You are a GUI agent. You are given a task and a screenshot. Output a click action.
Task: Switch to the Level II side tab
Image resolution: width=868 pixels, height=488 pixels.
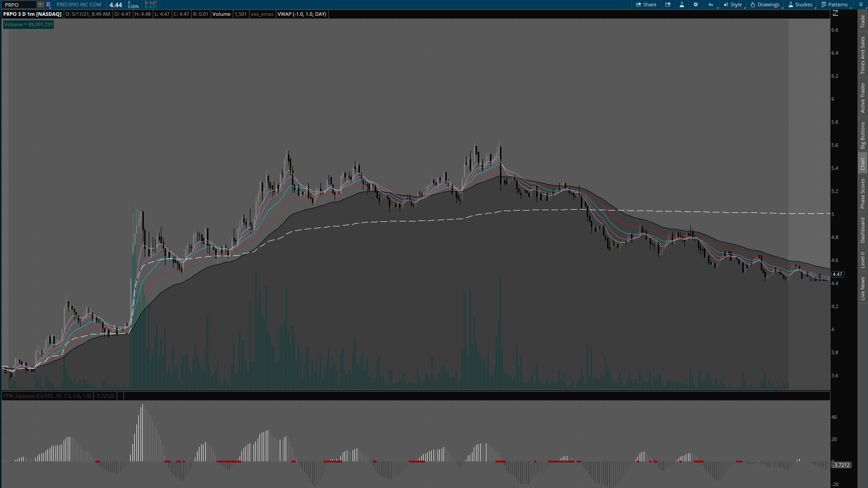[863, 260]
